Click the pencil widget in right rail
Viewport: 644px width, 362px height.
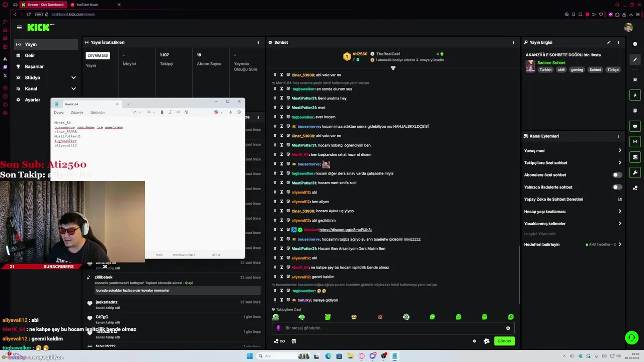(635, 59)
